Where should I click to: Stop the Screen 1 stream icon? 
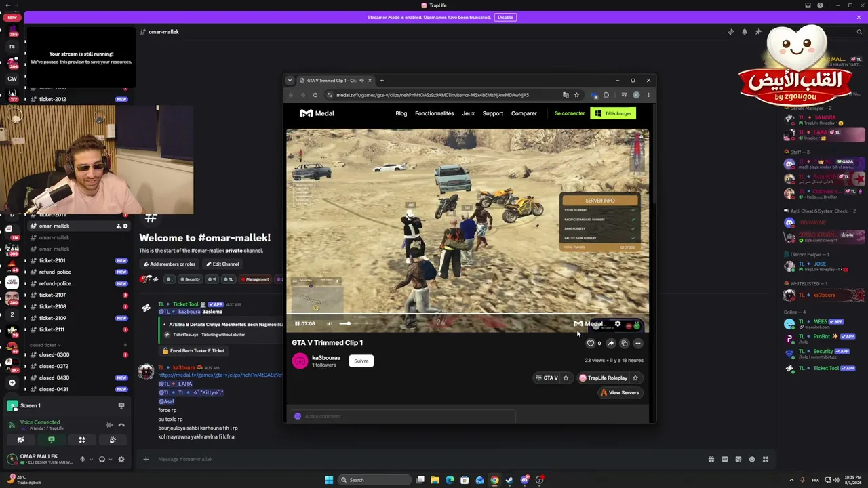[x=121, y=405]
